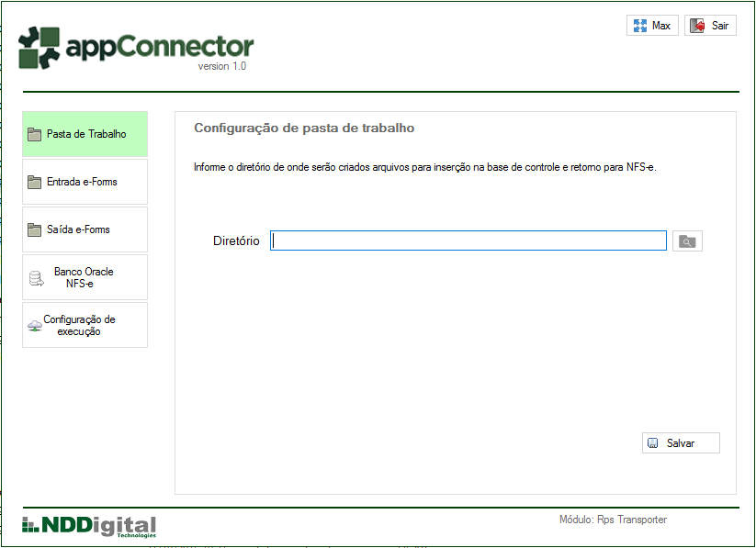Screen dimensions: 756x548
Task: Click the Max button
Action: [652, 25]
